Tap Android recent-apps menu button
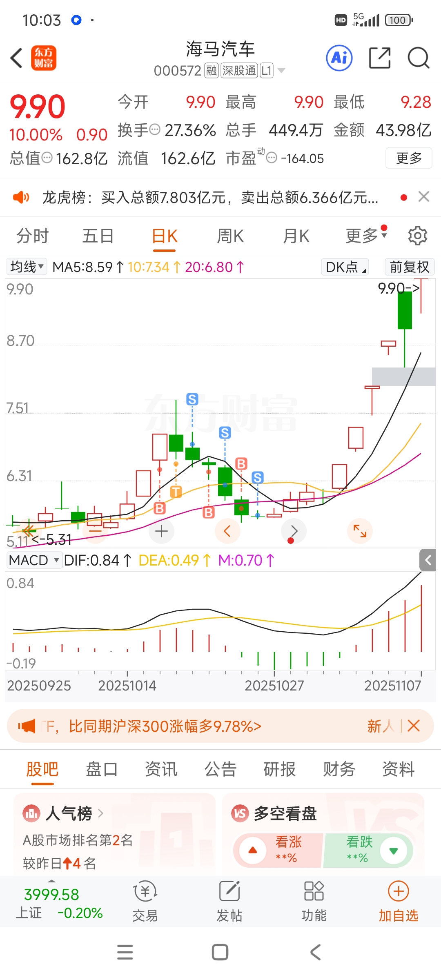The image size is (441, 980). pos(125,952)
